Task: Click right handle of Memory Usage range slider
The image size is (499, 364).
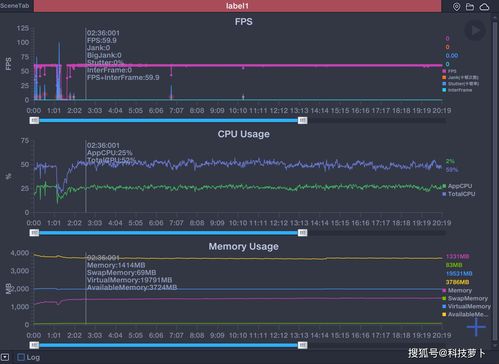Action: click(302, 345)
